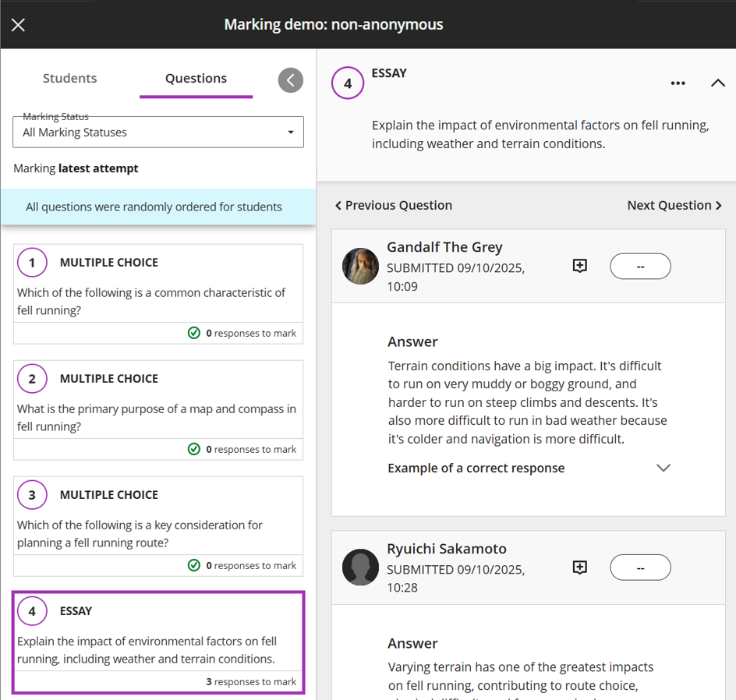Screen dimensions: 736x700
Task: Select the Questions tab
Action: click(196, 79)
